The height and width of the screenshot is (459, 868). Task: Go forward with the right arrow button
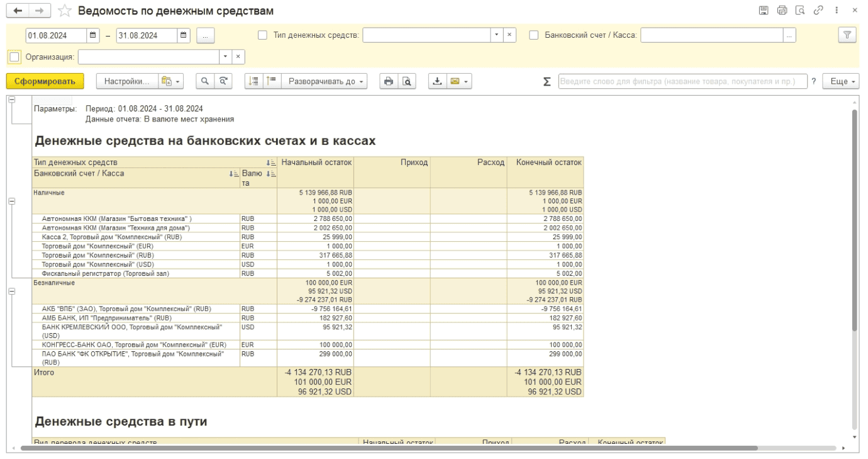(x=40, y=11)
